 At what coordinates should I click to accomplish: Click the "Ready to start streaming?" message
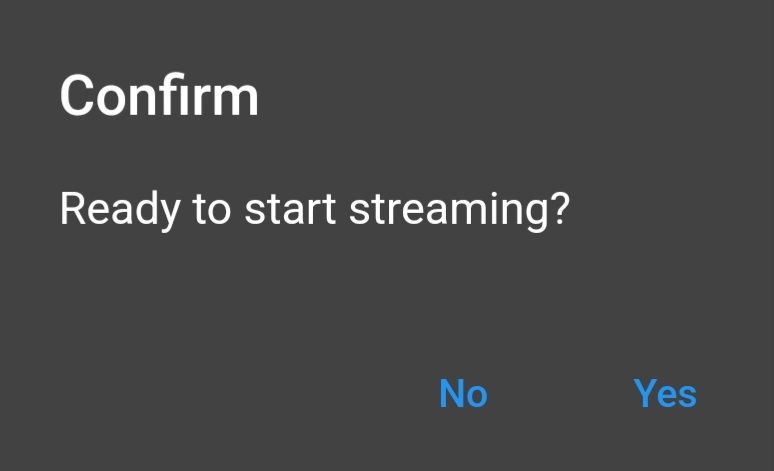[314, 210]
